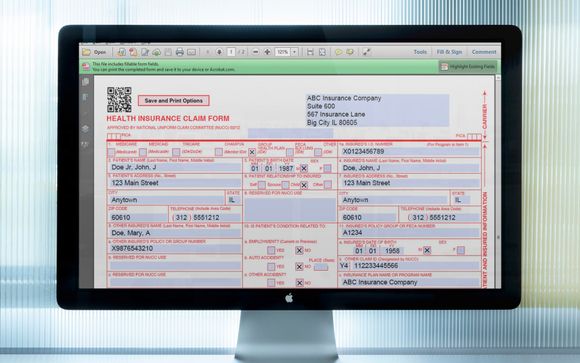Click the Open folder icon in the toolbar
Viewport: 580px width, 363px height.
pyautogui.click(x=87, y=52)
